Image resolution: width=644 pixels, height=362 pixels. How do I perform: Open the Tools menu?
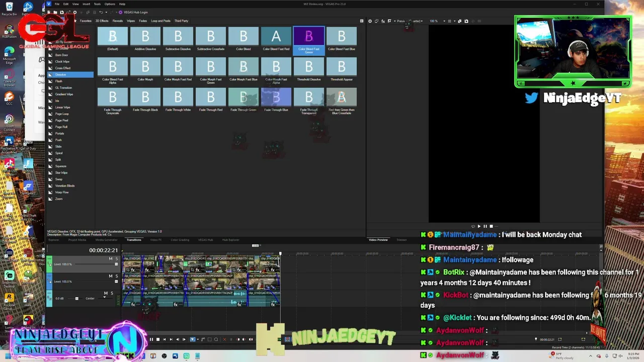pos(97,4)
